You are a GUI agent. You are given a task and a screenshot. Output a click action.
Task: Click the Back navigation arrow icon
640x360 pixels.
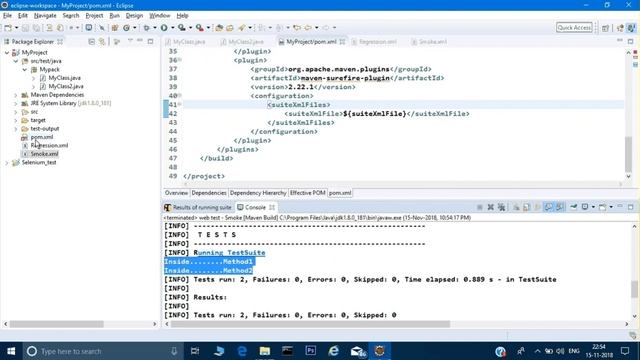pos(308,28)
